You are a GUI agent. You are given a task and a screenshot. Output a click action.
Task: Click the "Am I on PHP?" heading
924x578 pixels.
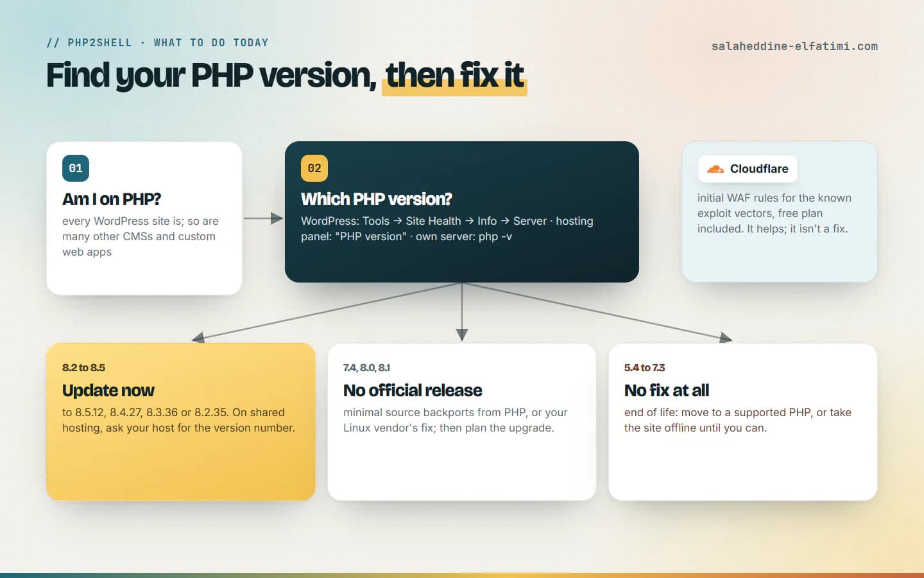point(112,199)
